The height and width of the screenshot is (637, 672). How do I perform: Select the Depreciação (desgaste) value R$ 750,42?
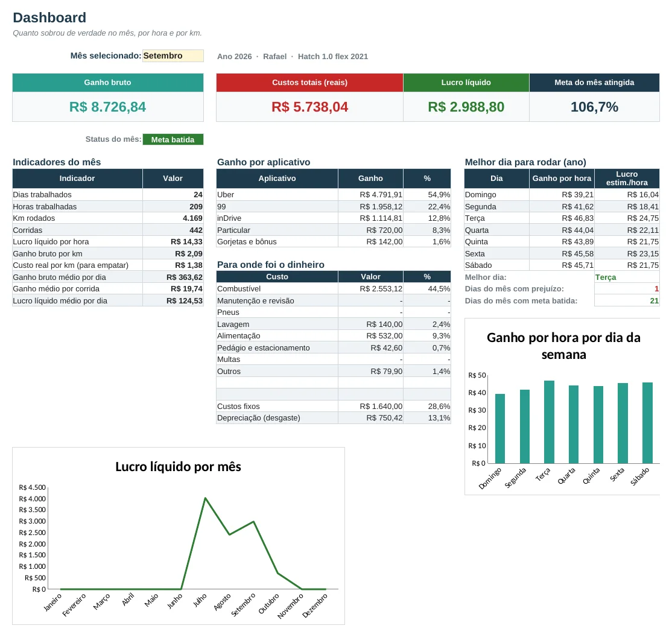point(371,418)
